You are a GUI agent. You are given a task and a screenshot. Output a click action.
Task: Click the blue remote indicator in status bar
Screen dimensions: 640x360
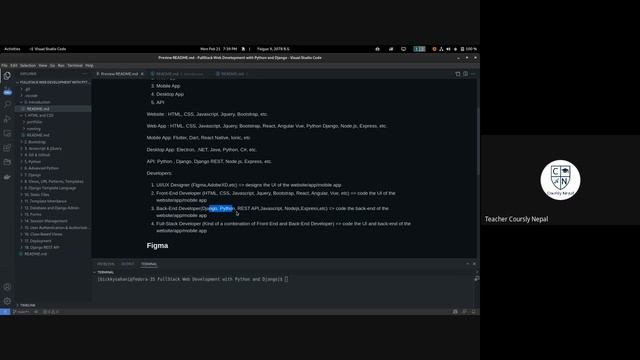coord(5,311)
